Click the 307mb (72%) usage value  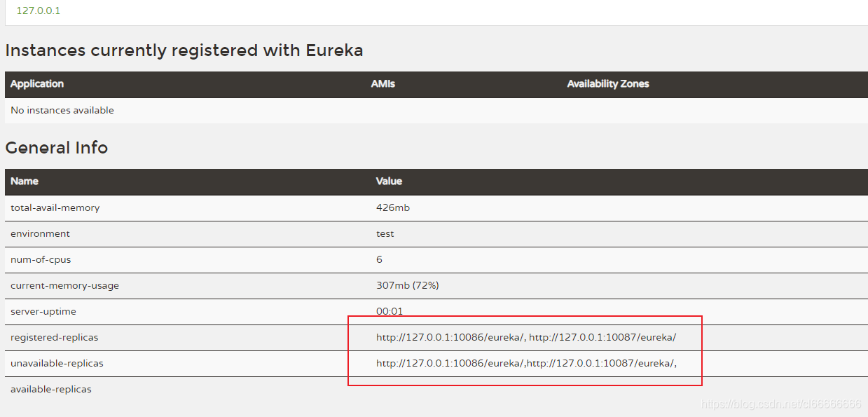tap(408, 285)
